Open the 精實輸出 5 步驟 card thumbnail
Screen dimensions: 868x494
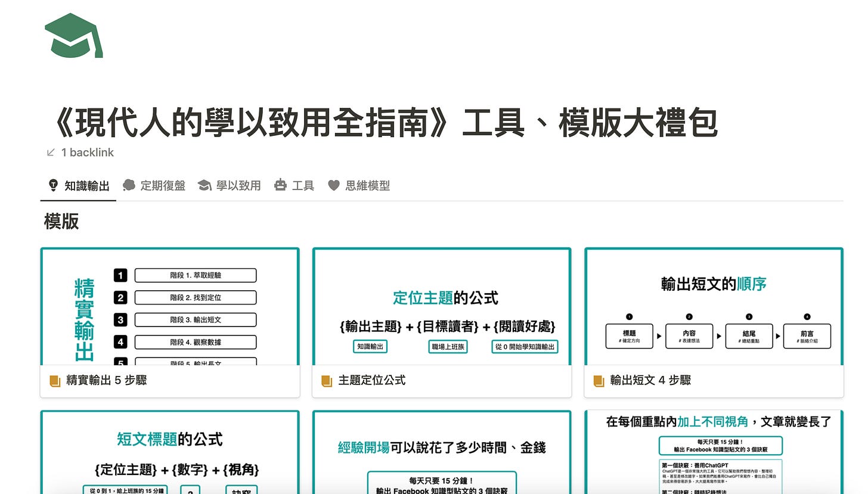coord(170,307)
